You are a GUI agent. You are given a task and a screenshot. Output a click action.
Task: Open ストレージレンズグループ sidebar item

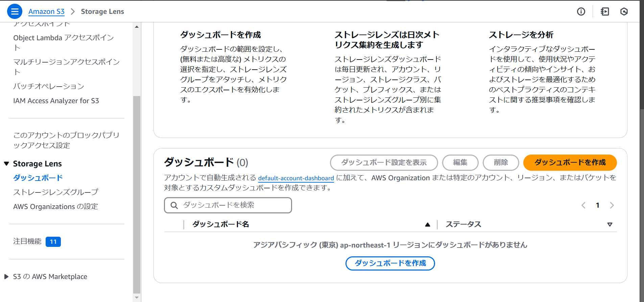tap(56, 192)
